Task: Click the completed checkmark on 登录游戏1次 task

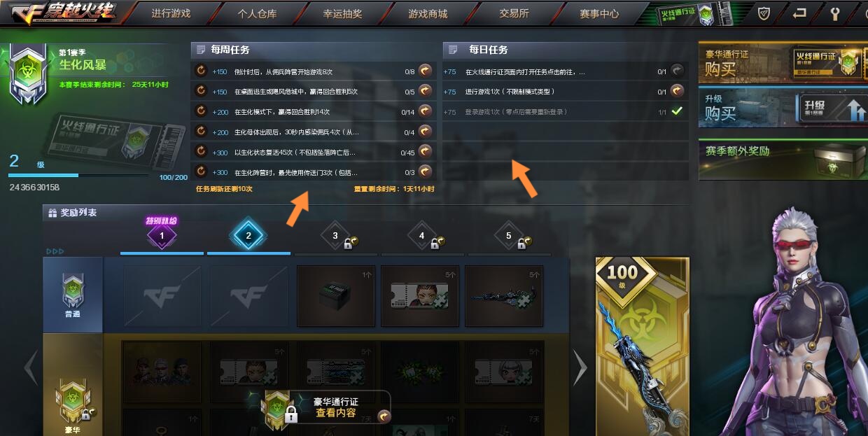Action: point(677,111)
